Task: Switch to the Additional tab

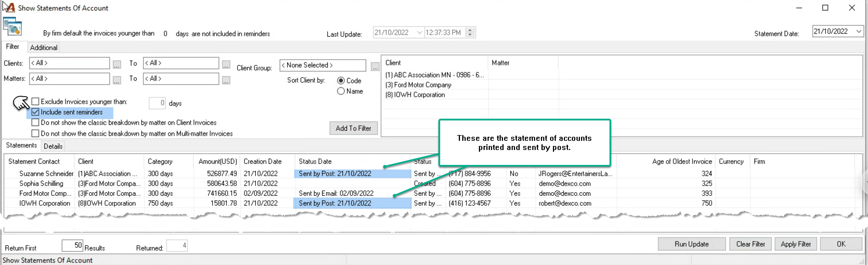Action: [43, 48]
